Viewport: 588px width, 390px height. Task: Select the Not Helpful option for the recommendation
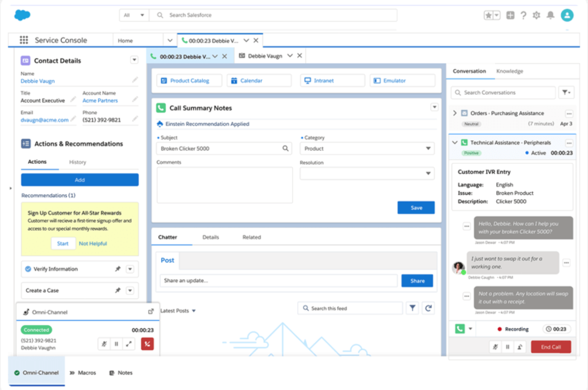pyautogui.click(x=93, y=243)
